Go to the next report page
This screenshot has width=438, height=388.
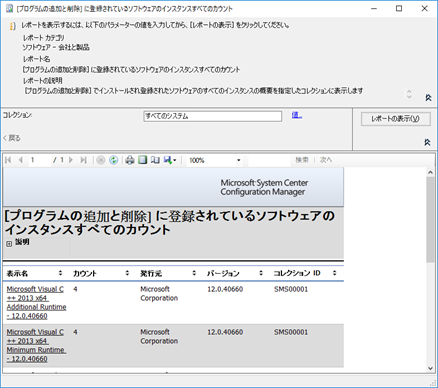coord(71,160)
